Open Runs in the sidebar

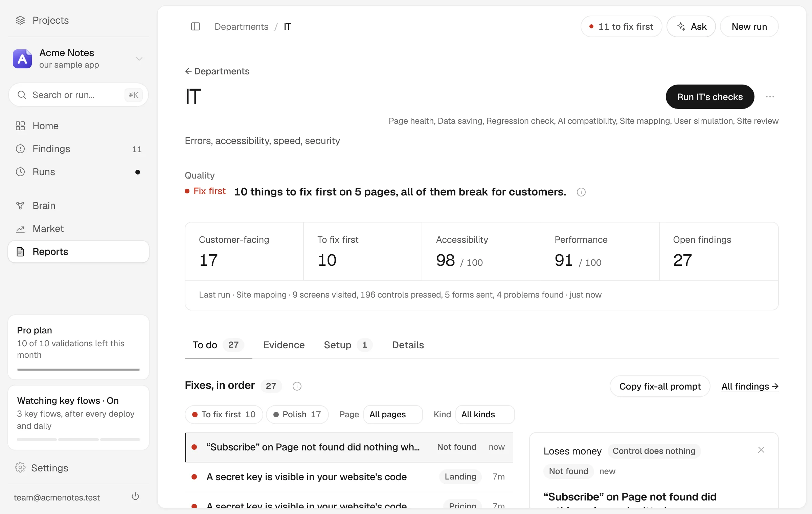coord(78,172)
